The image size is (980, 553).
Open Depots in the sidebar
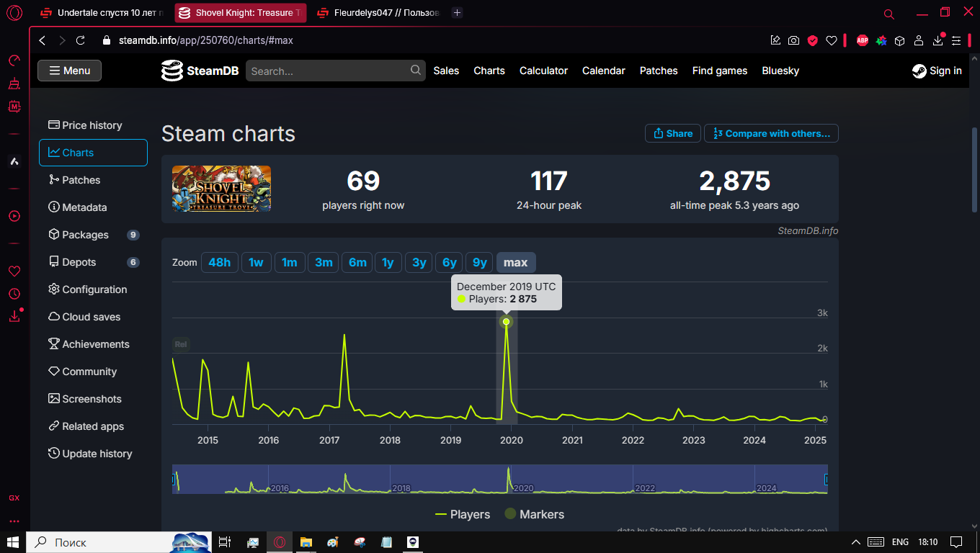(93, 262)
